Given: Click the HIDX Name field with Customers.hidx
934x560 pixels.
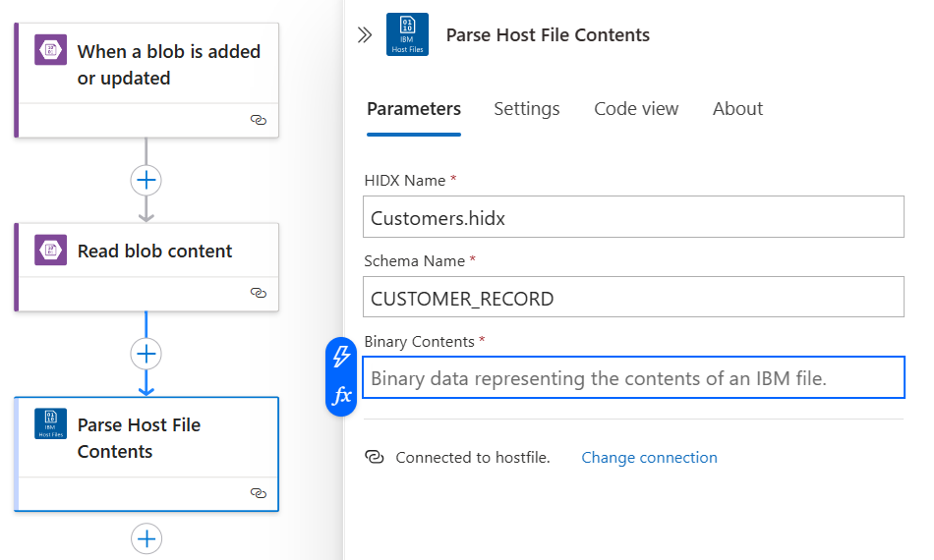Looking at the screenshot, I should click(633, 217).
